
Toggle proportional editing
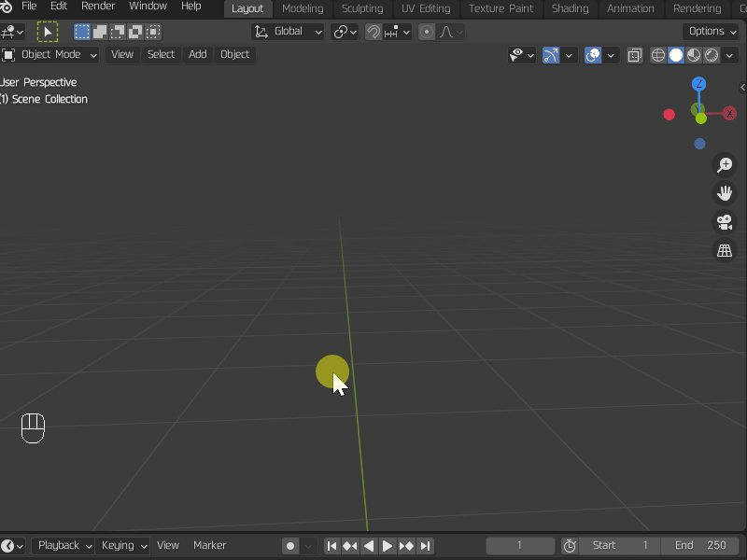427,32
